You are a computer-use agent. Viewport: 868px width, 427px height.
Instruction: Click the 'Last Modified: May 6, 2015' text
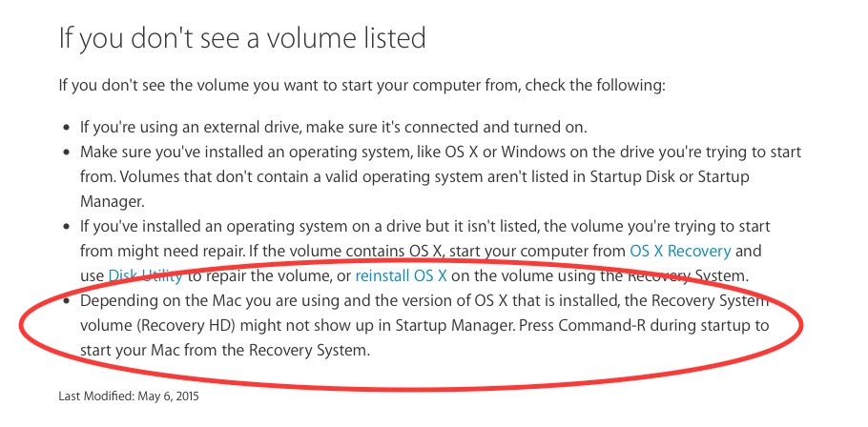[129, 395]
